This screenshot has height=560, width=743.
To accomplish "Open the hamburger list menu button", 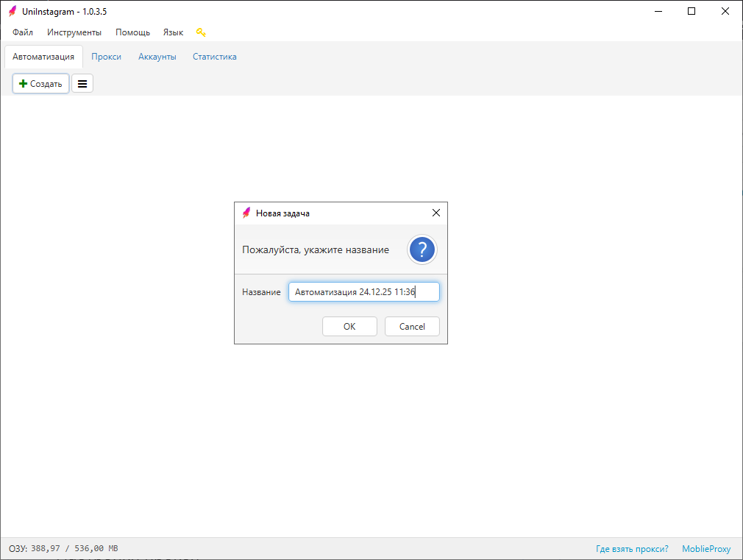I will point(82,84).
